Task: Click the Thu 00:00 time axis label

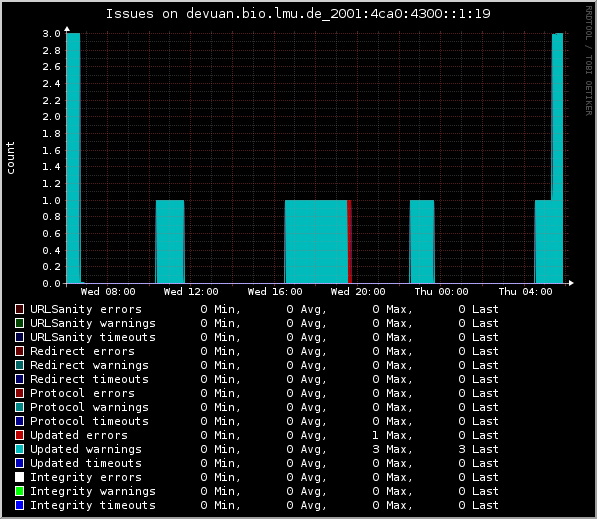Action: pyautogui.click(x=441, y=292)
